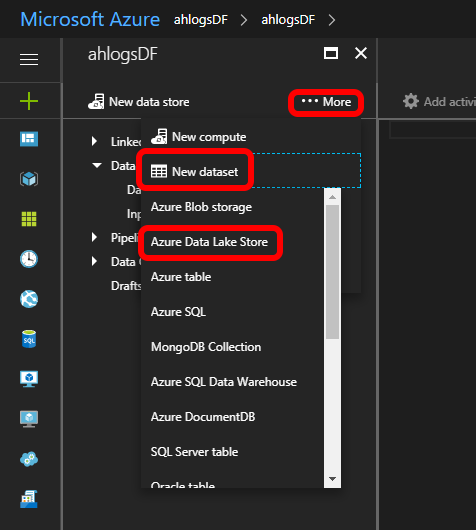Click the dataset list scroll down arrow

[332, 479]
